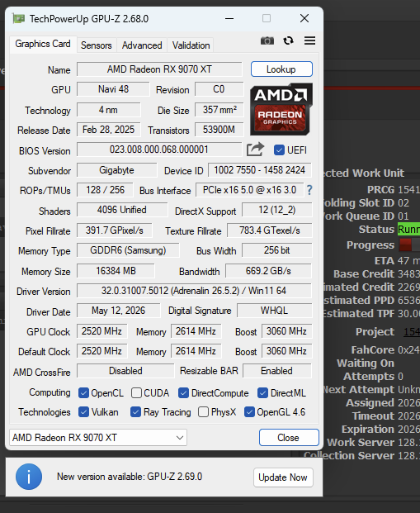Image resolution: width=420 pixels, height=513 pixels.
Task: Click the Name field AMD Radeon RX 9070 XT
Action: (x=159, y=69)
